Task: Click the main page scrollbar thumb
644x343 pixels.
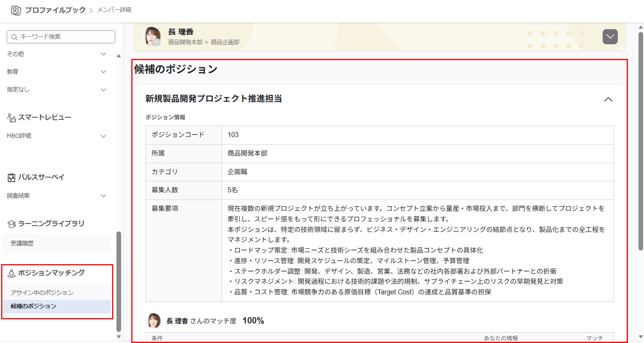Action: pos(640,141)
